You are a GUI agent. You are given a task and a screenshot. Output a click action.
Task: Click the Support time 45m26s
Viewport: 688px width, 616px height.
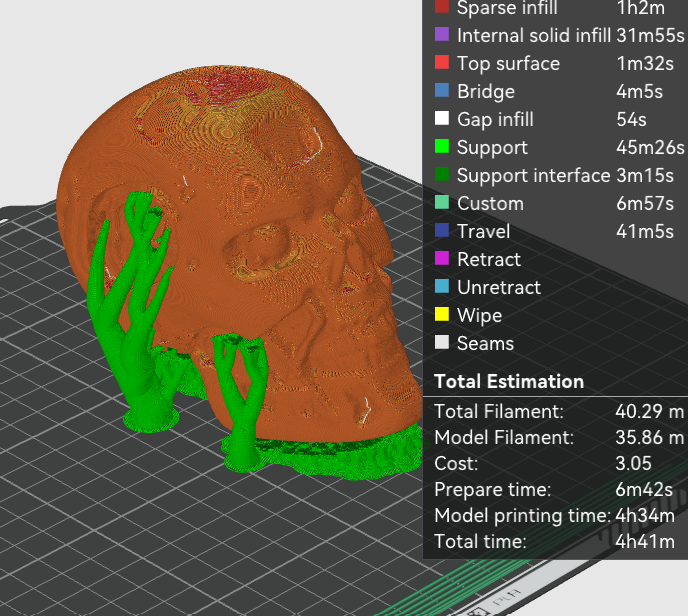point(650,148)
